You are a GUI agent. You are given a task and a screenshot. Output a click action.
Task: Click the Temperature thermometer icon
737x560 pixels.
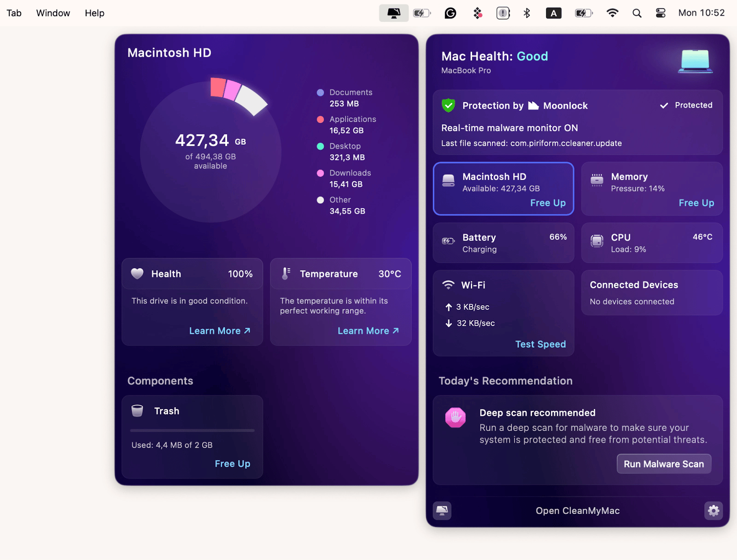coord(286,274)
